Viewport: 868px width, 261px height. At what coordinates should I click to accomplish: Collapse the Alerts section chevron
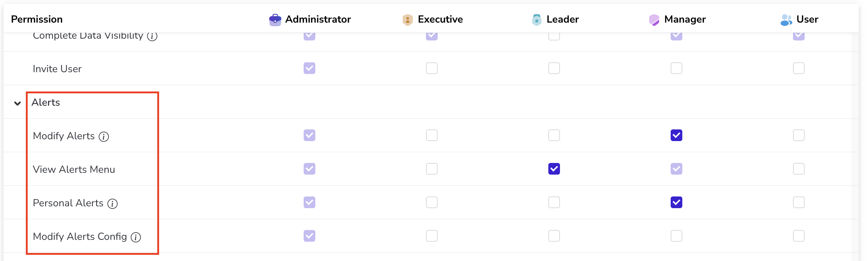coord(17,103)
